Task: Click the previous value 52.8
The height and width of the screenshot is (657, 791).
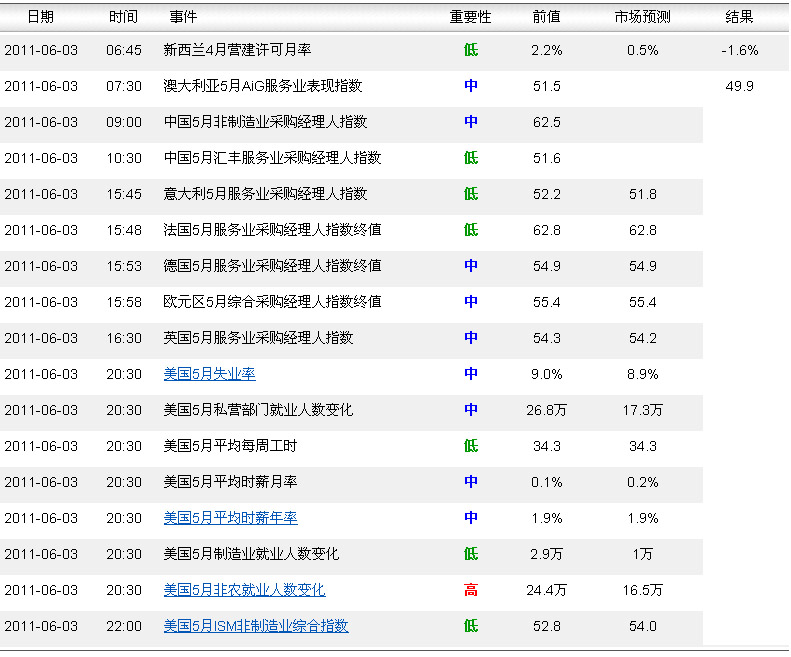Action: [547, 627]
